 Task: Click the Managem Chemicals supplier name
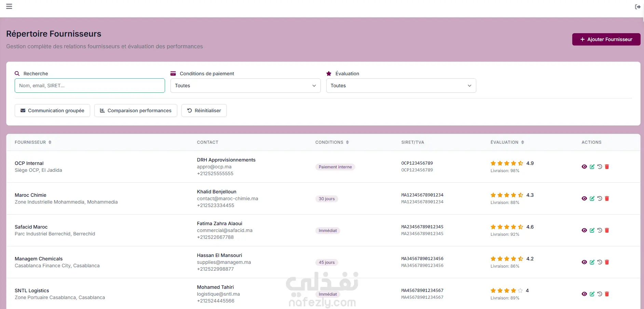(x=39, y=259)
